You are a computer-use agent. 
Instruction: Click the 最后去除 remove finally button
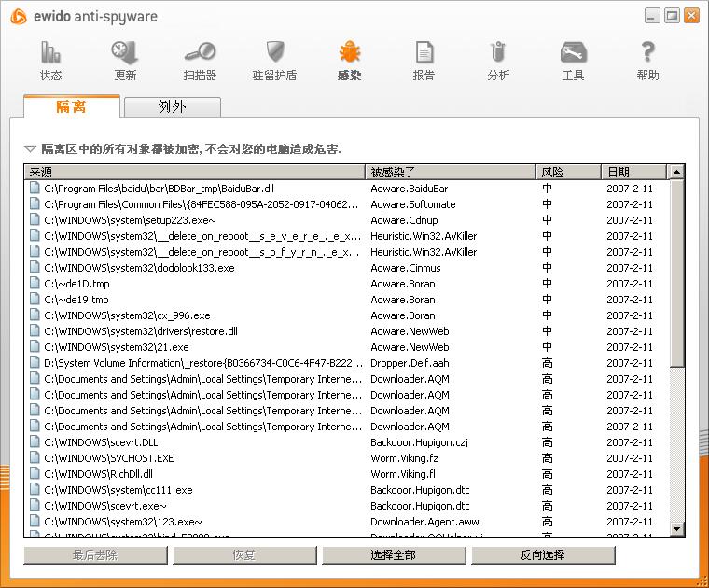coord(95,555)
